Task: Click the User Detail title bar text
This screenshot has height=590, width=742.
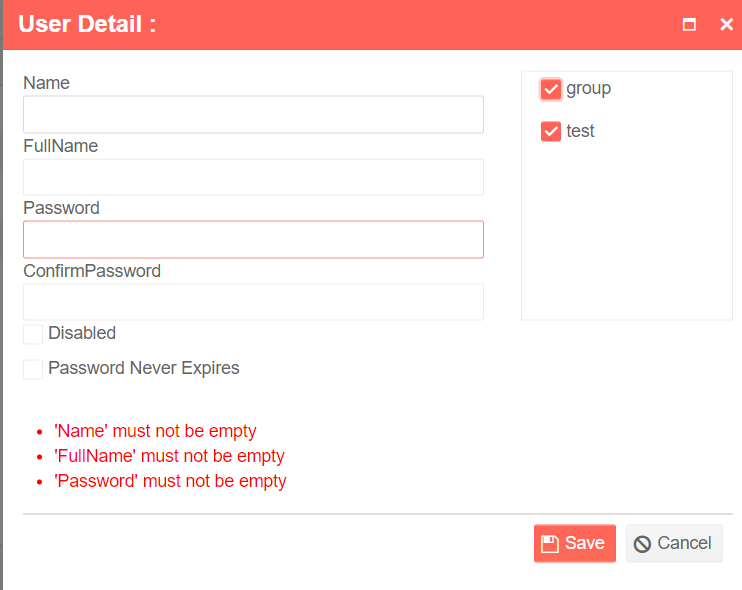Action: (87, 24)
